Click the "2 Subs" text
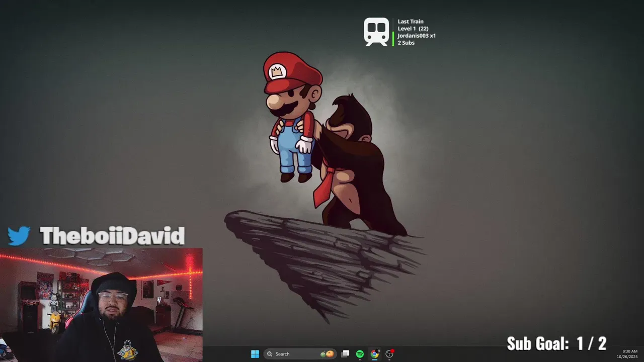Viewport: 644px width, 362px height. click(406, 43)
